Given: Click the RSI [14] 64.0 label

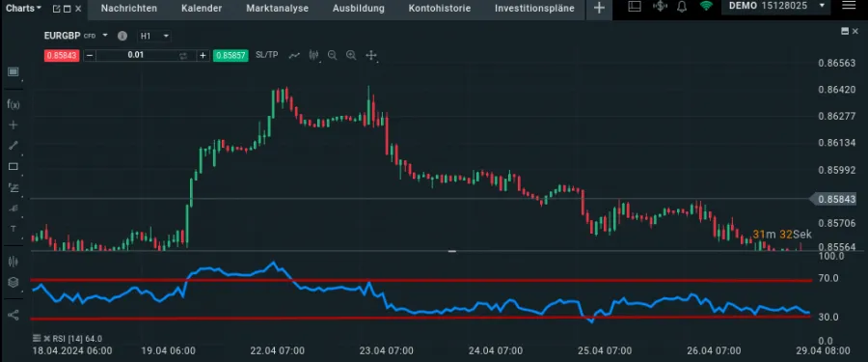Looking at the screenshot, I should [77, 339].
